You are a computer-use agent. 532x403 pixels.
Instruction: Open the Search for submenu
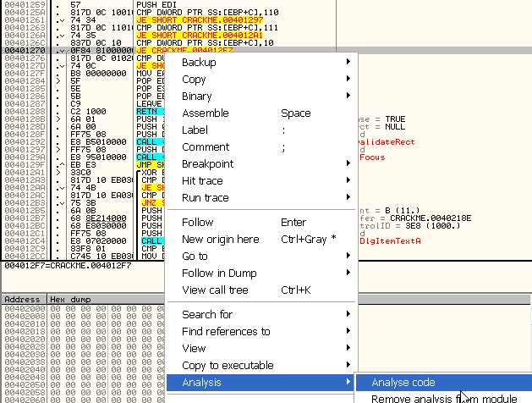(207, 315)
